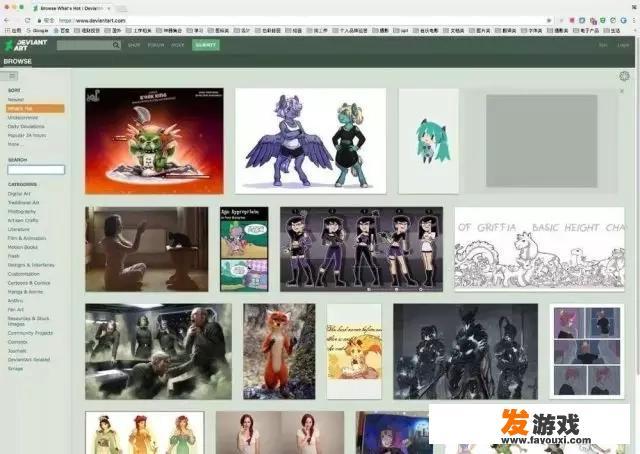Select the Browse tab
The image size is (640, 454).
pos(18,61)
